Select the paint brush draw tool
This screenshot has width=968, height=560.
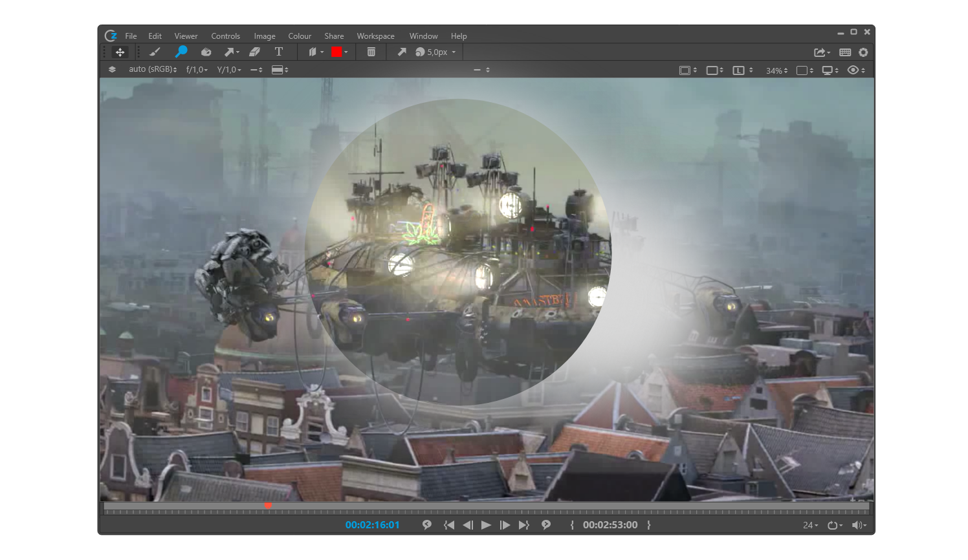155,52
